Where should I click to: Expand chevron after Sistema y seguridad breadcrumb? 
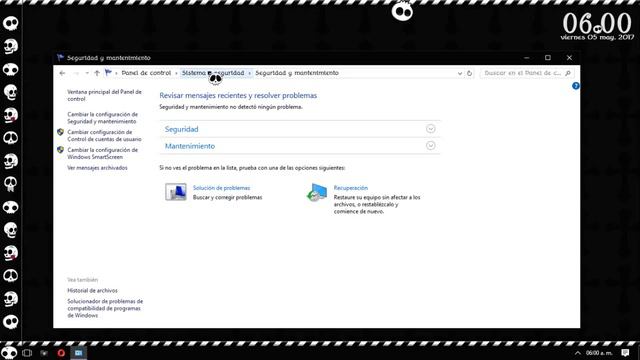coord(249,73)
